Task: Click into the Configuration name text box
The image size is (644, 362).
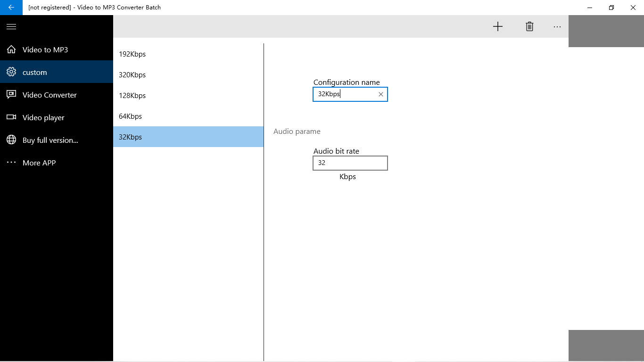Action: 345,94
